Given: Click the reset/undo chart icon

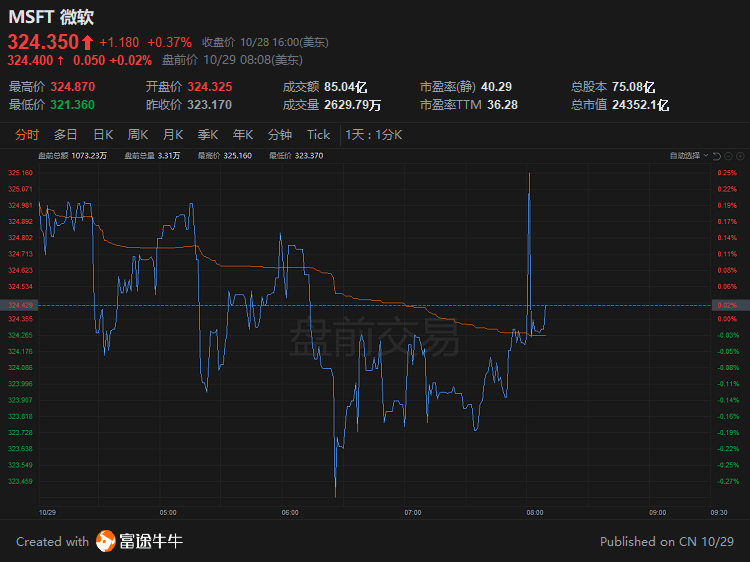Looking at the screenshot, I should (x=717, y=156).
